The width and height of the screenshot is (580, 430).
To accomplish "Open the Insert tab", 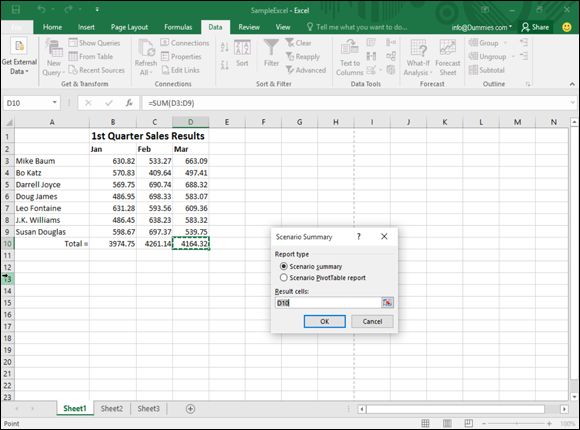I will [86, 27].
